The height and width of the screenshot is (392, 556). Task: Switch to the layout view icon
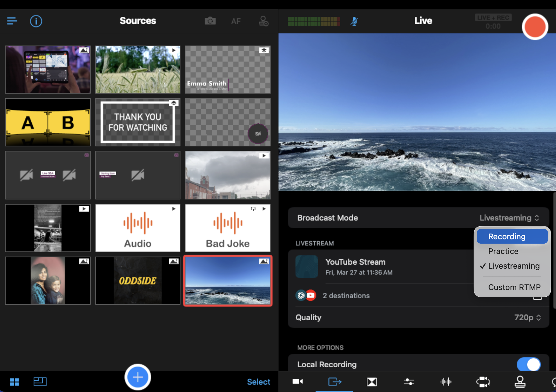(x=40, y=382)
